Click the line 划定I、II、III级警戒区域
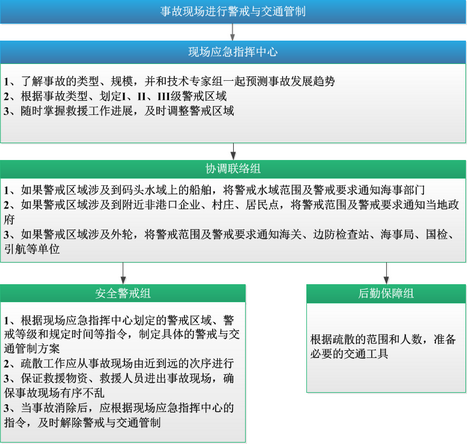This screenshot has width=467, height=444. point(115,96)
